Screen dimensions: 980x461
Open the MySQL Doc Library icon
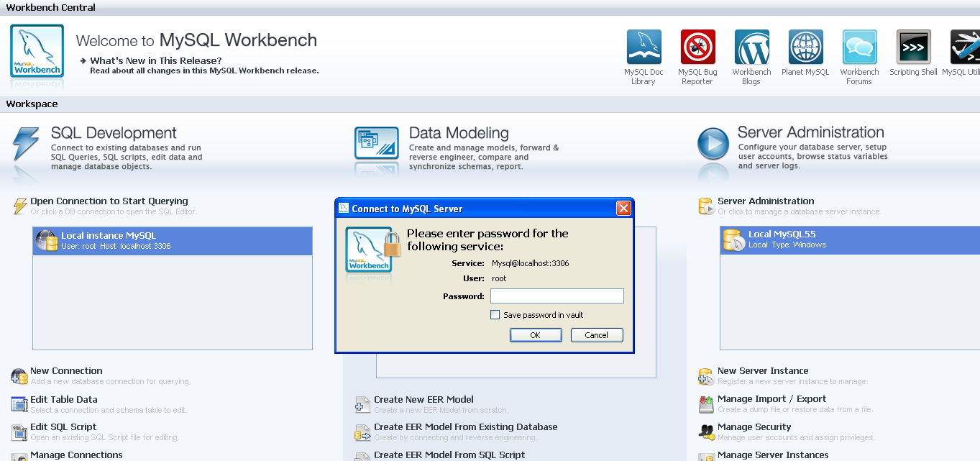(x=644, y=47)
